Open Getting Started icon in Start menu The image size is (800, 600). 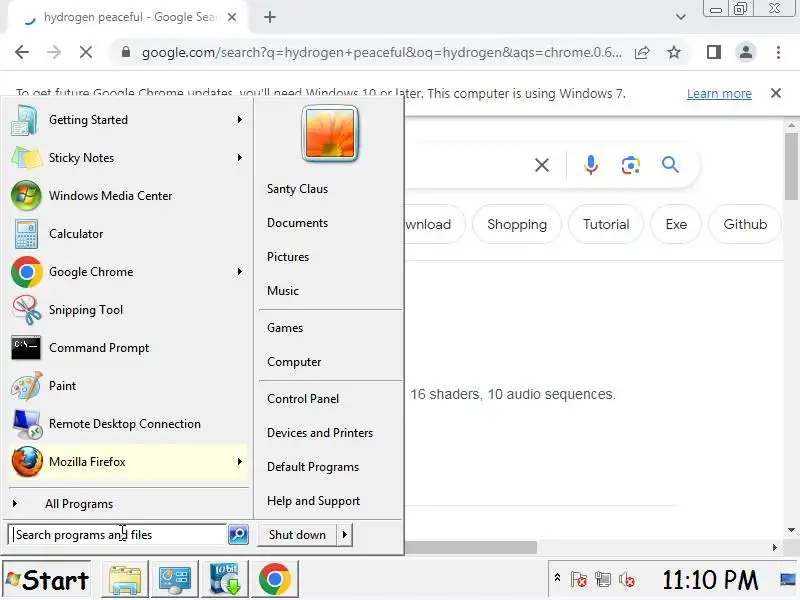coord(24,120)
